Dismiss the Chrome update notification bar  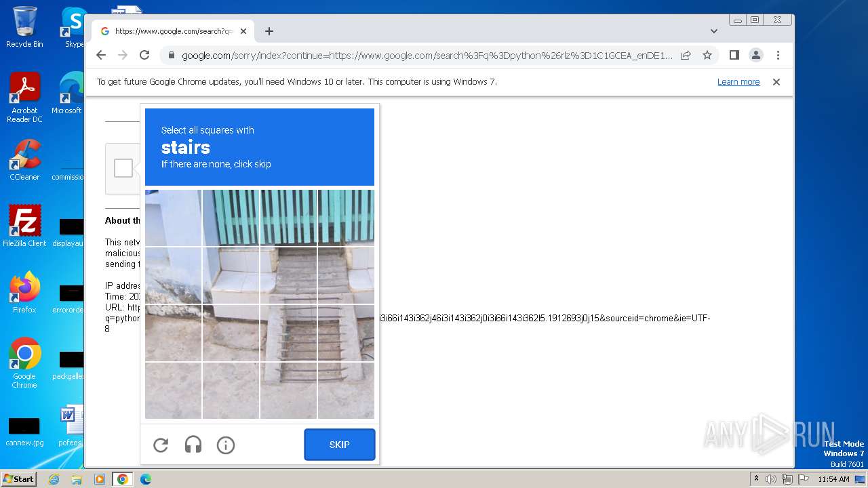776,82
